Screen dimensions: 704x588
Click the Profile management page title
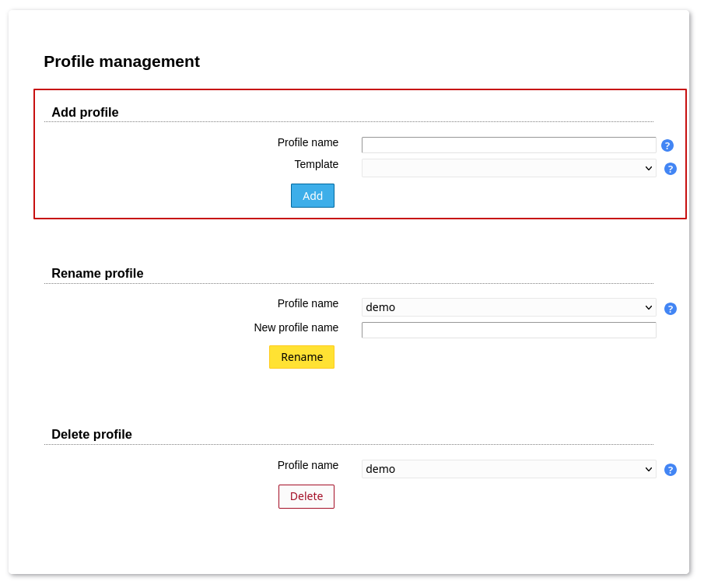coord(121,61)
